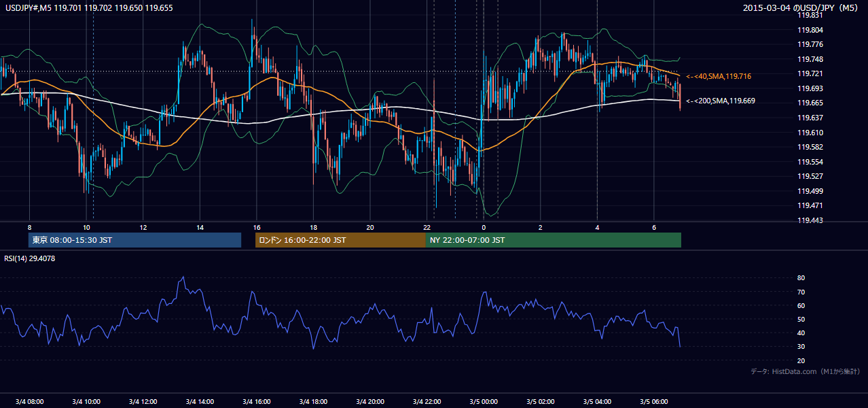
Task: Click the 3/4 22:00 time axis label
Action: [427, 401]
